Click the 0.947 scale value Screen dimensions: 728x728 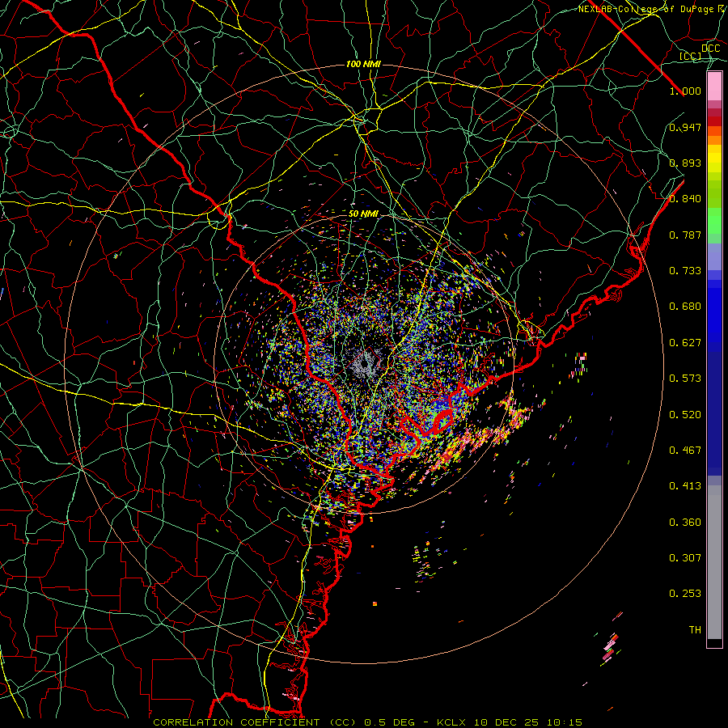click(685, 127)
